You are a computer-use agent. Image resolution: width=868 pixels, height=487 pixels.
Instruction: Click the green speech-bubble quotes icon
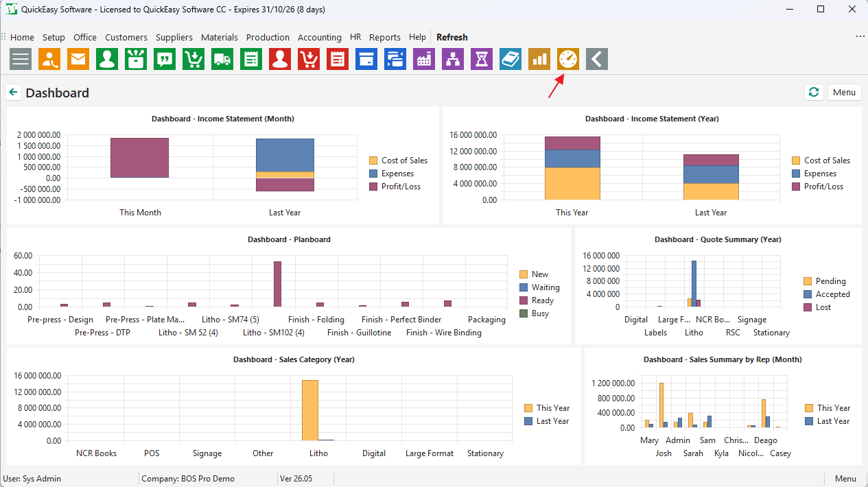(165, 59)
